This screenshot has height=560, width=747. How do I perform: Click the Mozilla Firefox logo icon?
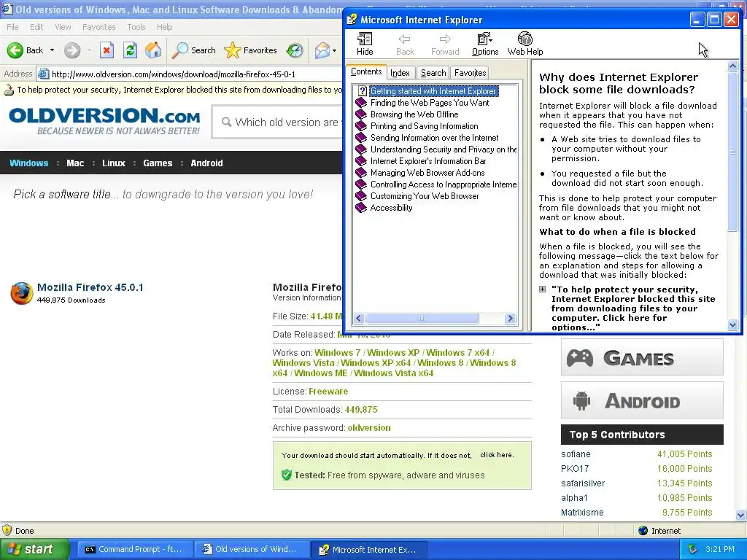click(21, 293)
